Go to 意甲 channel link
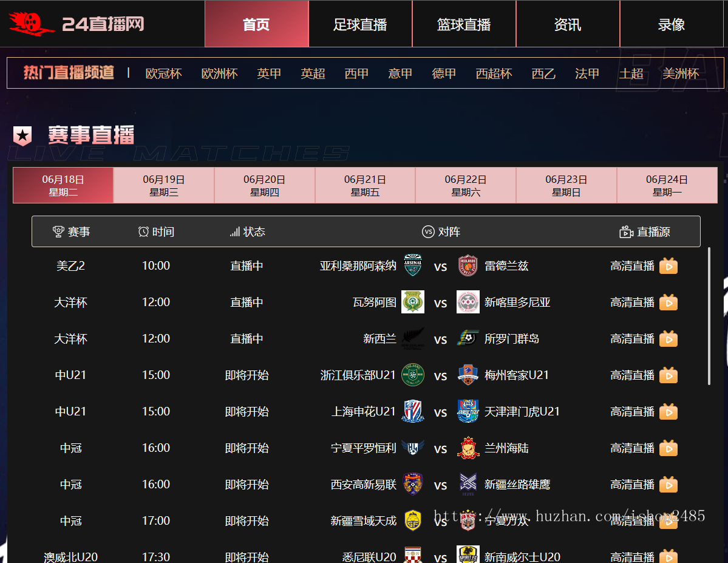This screenshot has width=728, height=563. point(400,73)
